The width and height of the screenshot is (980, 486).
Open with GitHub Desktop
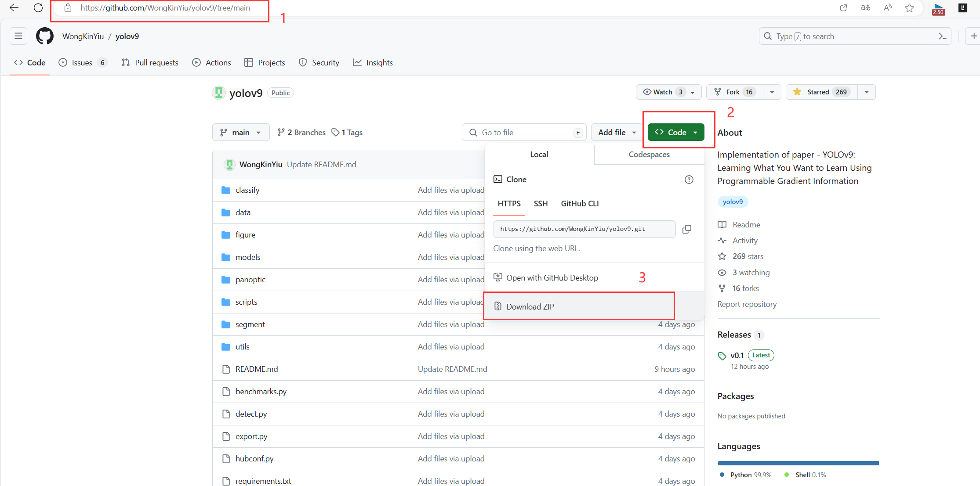(552, 278)
